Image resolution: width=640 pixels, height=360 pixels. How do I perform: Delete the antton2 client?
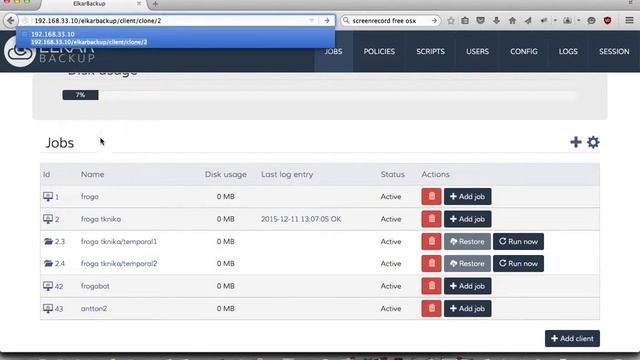coord(431,308)
